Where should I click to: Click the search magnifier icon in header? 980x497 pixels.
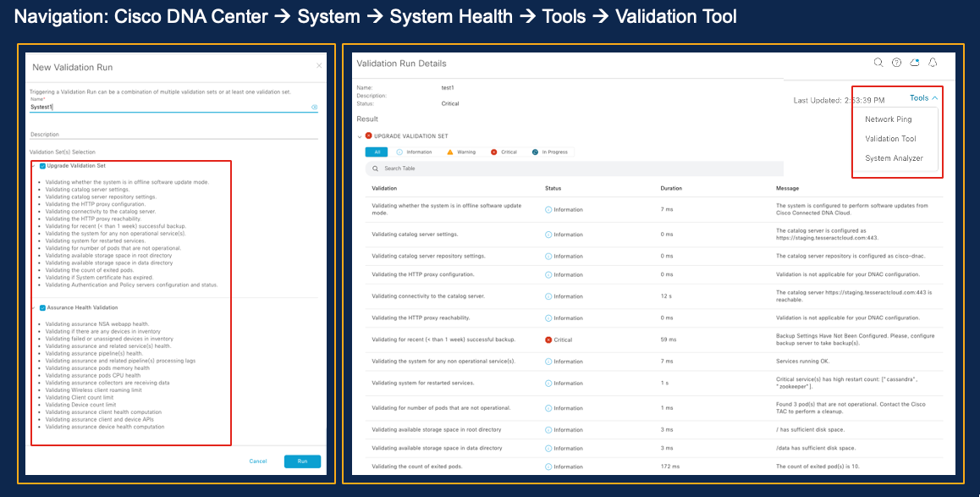pos(878,63)
